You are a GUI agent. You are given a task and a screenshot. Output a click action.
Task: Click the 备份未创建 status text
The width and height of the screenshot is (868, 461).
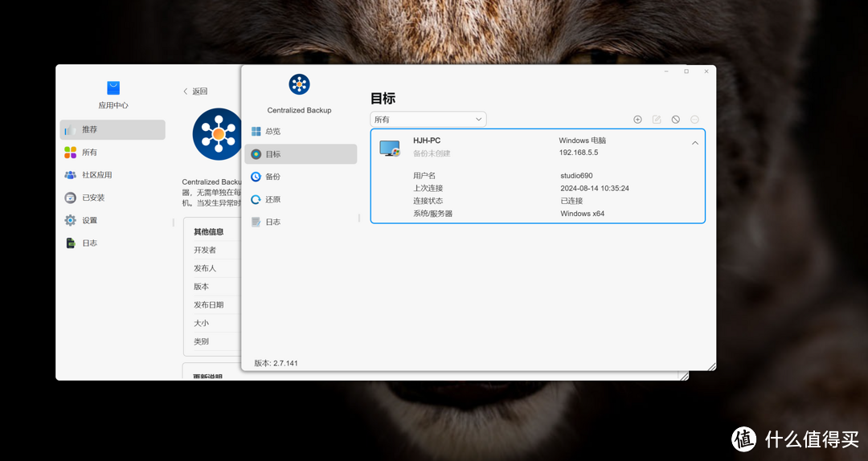pyautogui.click(x=432, y=153)
